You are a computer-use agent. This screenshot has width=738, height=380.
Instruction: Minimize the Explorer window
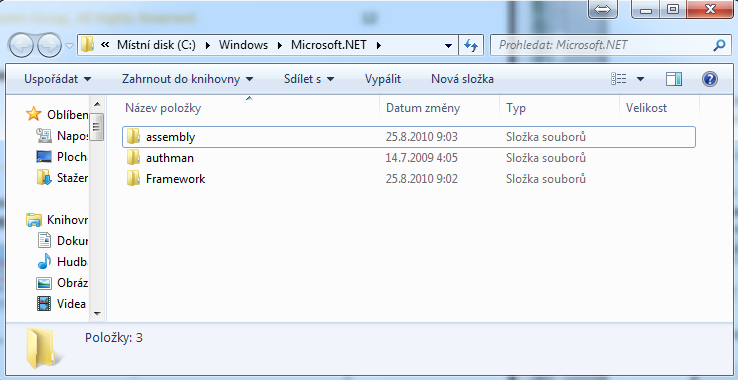[646, 8]
